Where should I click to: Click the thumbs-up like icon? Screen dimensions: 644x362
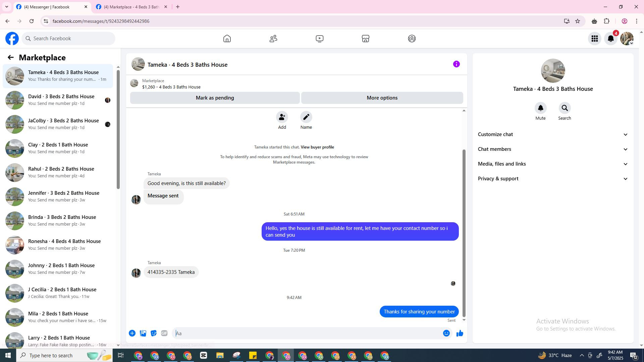pos(460,333)
